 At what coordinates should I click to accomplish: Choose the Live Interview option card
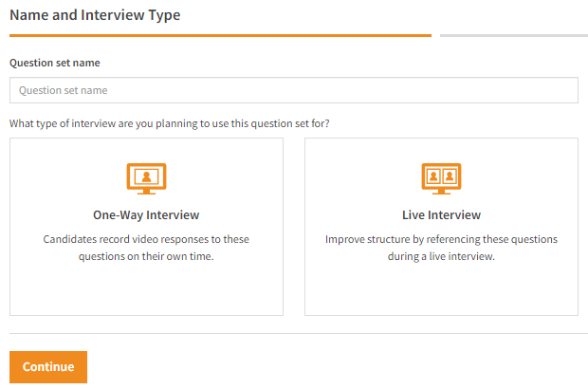(x=441, y=226)
